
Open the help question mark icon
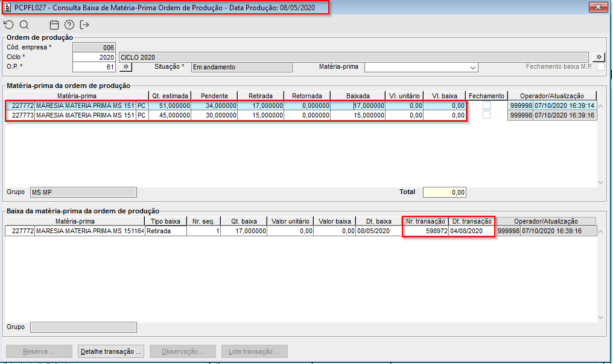(x=69, y=25)
